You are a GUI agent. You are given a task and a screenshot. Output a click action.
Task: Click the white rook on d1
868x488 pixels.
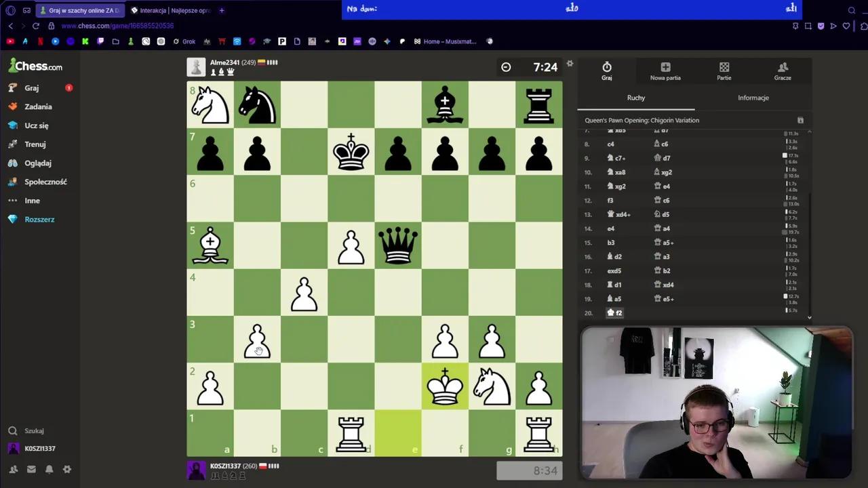[351, 433]
